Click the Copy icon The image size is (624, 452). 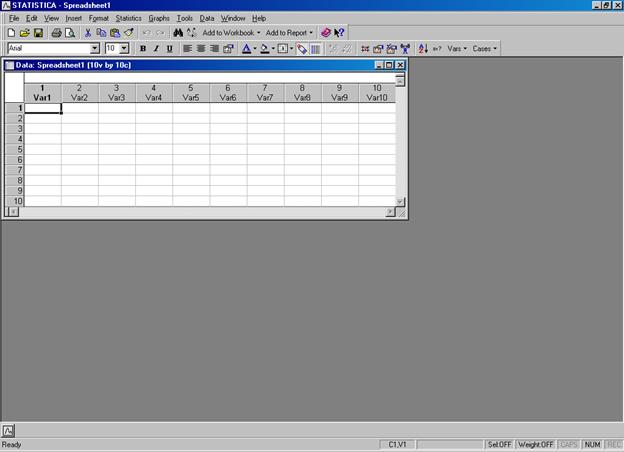(x=101, y=33)
